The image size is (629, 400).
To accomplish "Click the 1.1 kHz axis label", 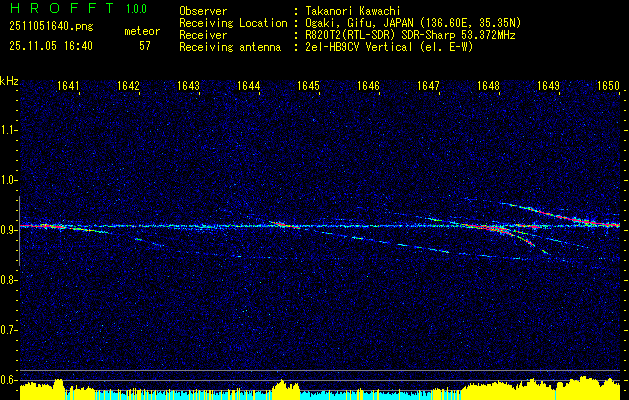I will [8, 130].
